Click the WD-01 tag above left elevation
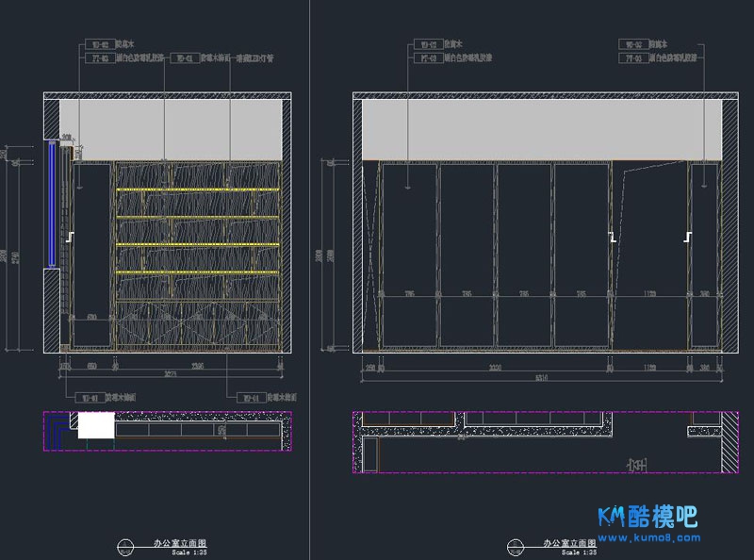This screenshot has height=560, width=754. (184, 58)
